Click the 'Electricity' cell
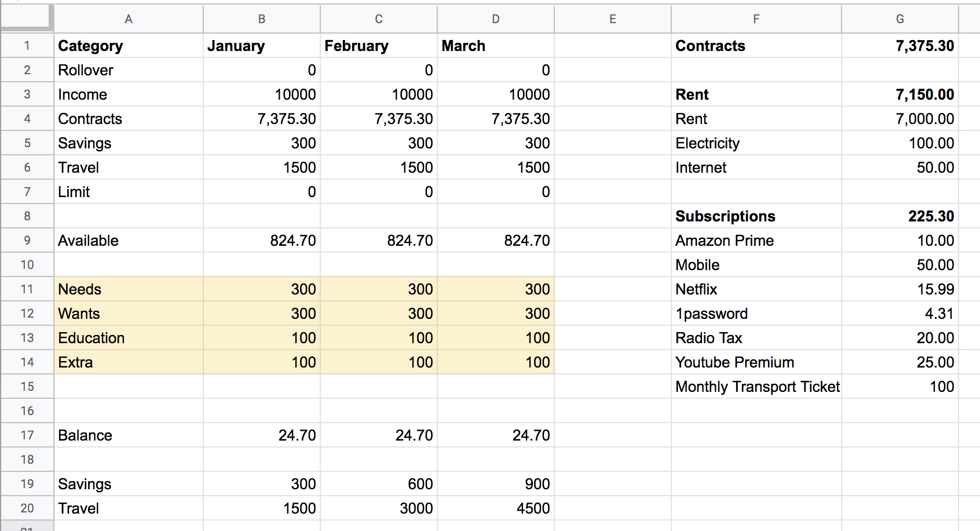The height and width of the screenshot is (531, 980). click(756, 143)
